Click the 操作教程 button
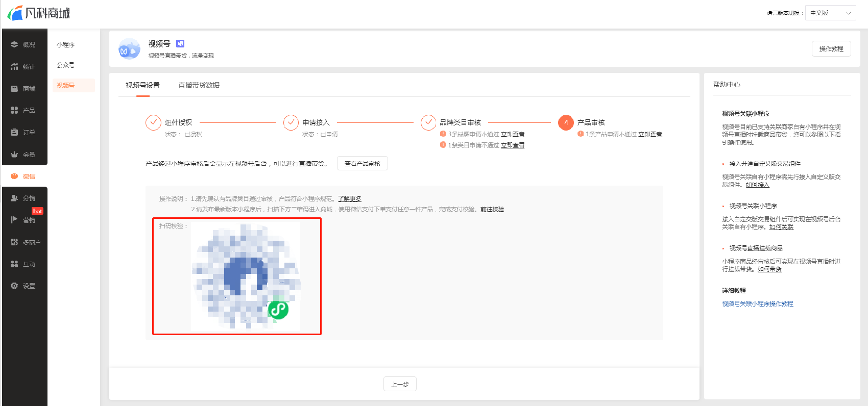 point(831,48)
